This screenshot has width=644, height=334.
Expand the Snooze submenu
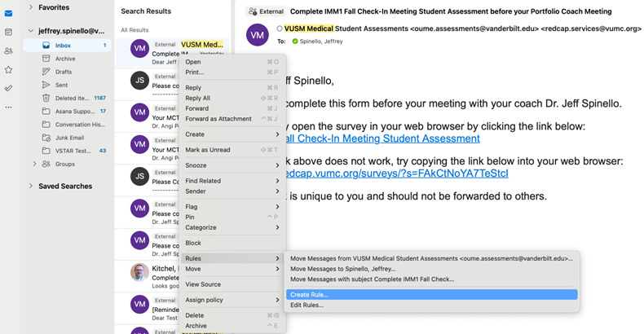pyautogui.click(x=232, y=165)
